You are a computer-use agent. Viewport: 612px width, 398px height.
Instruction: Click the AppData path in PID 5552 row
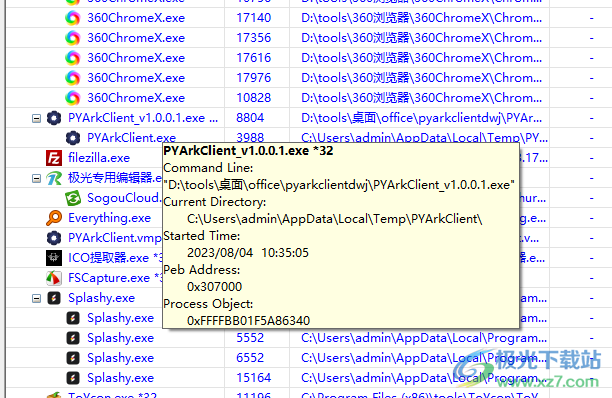click(424, 338)
